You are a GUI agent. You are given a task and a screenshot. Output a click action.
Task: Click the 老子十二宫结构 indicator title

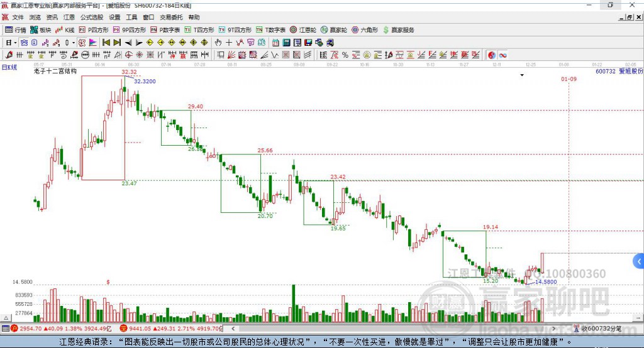(x=55, y=71)
